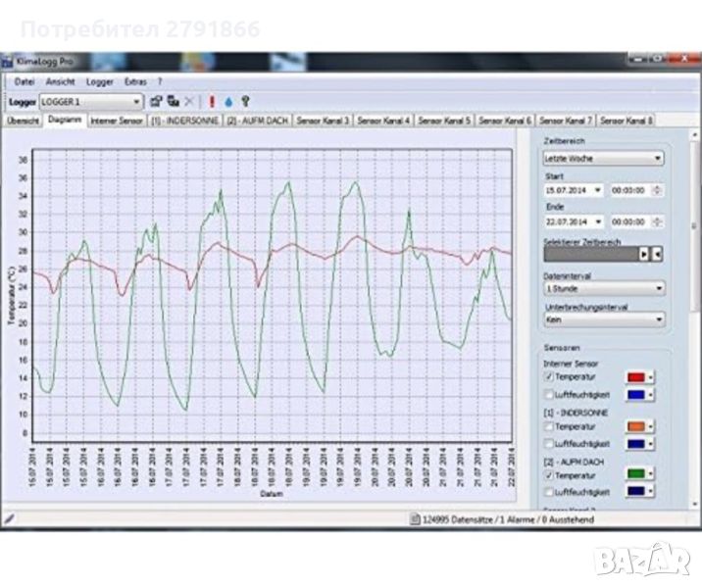
Task: Click the pencil icon in status bar
Action: (9, 517)
